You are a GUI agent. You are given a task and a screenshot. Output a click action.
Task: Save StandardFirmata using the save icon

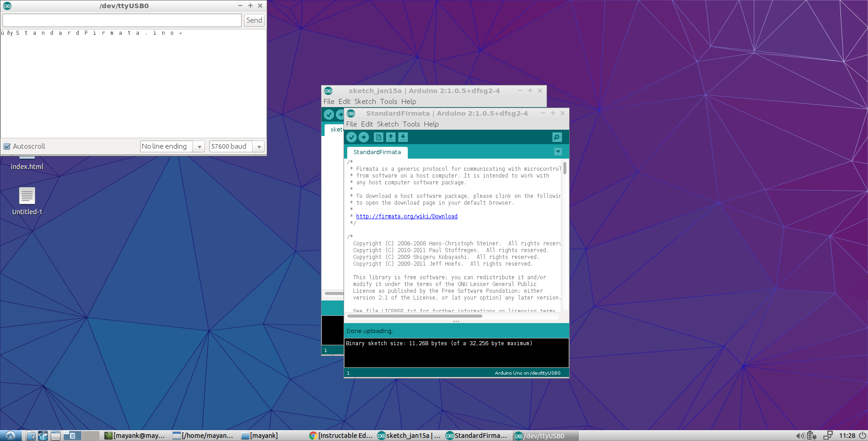[403, 137]
